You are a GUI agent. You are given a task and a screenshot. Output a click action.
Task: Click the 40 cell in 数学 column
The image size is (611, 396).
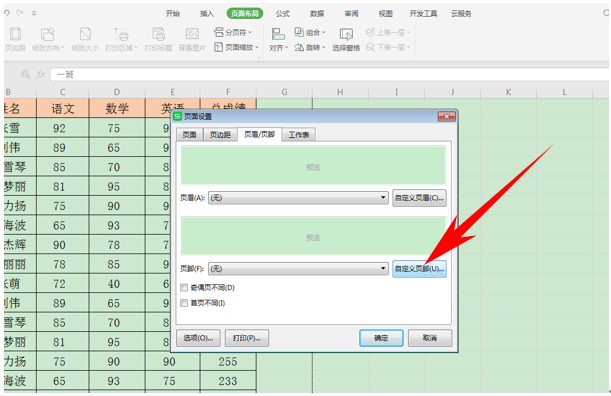(x=117, y=284)
